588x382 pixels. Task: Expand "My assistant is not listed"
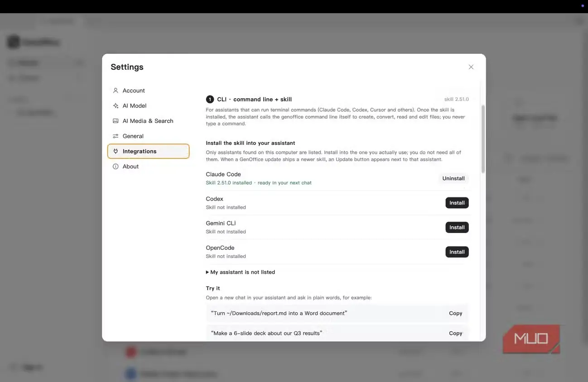pyautogui.click(x=241, y=272)
